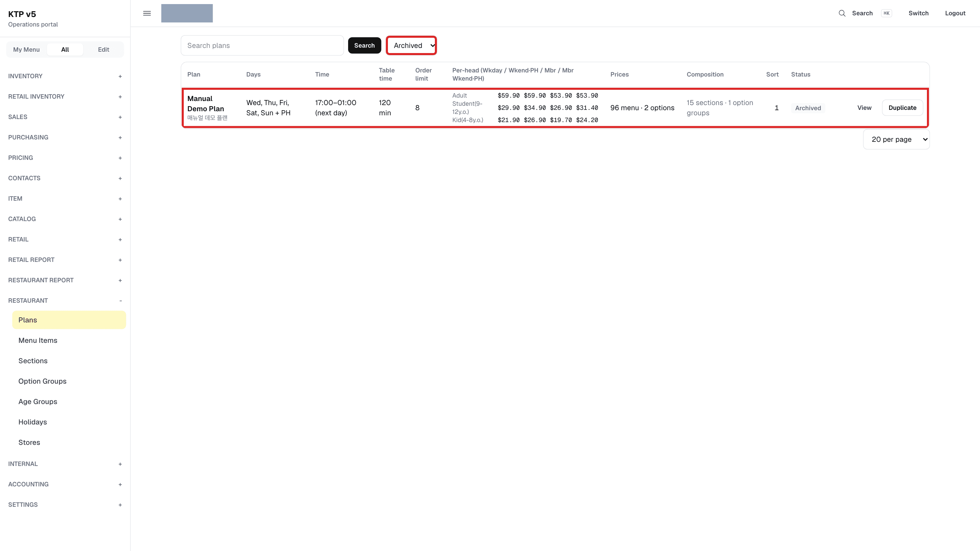
Task: Expand the SALES section
Action: [65, 117]
